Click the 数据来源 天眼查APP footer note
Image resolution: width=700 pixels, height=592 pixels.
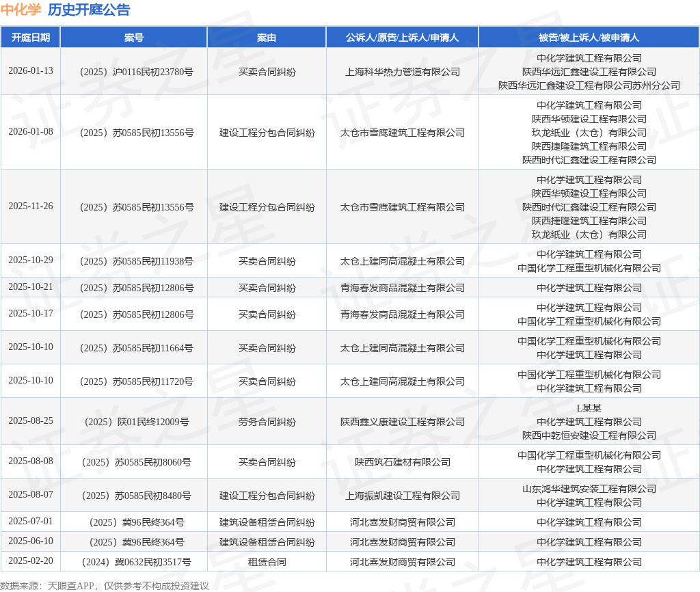(x=104, y=586)
